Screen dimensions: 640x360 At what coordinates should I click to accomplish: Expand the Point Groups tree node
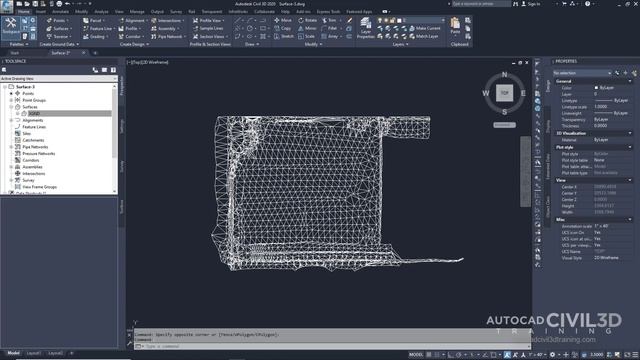pyautogui.click(x=11, y=100)
